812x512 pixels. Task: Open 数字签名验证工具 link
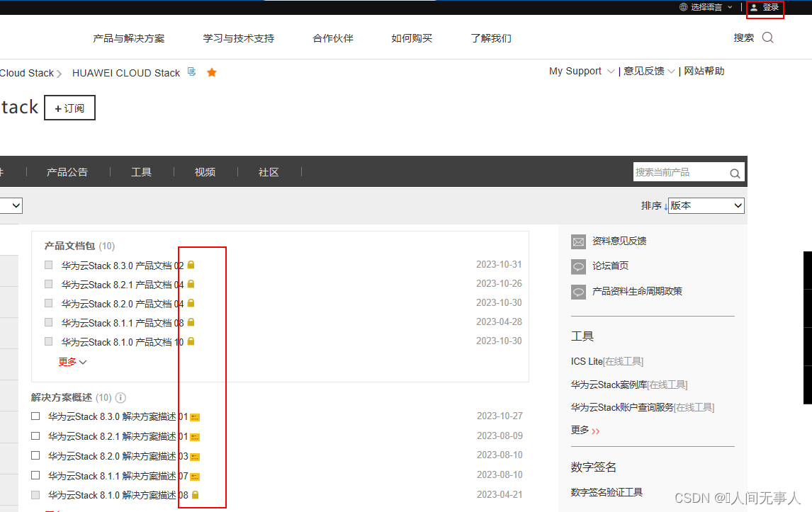(607, 492)
